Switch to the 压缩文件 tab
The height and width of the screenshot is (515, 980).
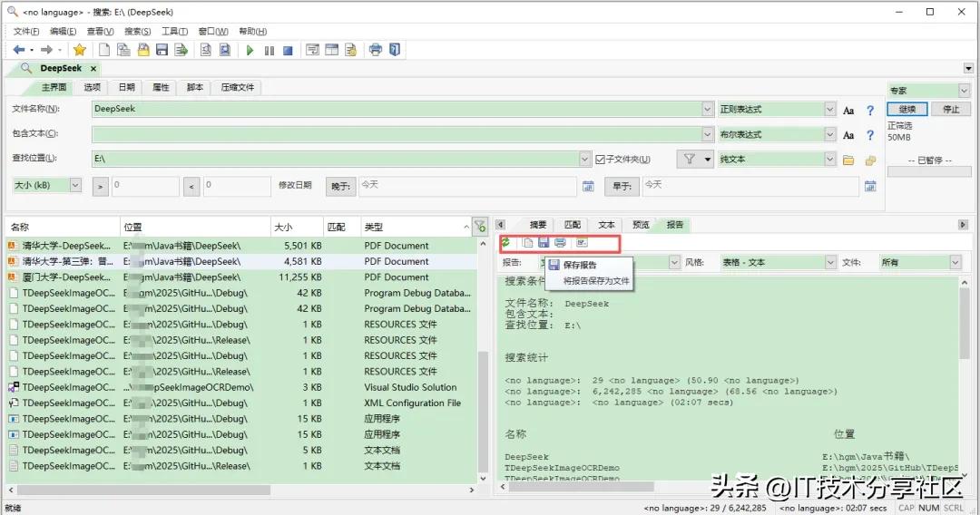pos(238,87)
